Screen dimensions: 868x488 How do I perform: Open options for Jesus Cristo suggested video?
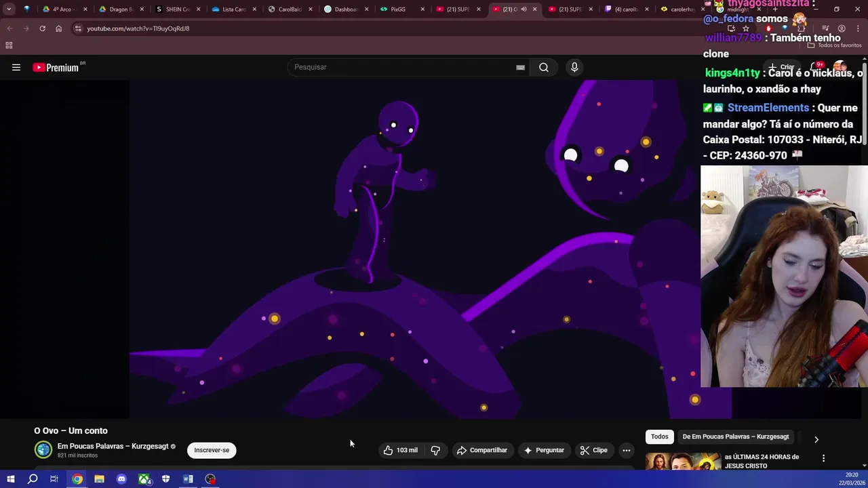click(x=823, y=459)
